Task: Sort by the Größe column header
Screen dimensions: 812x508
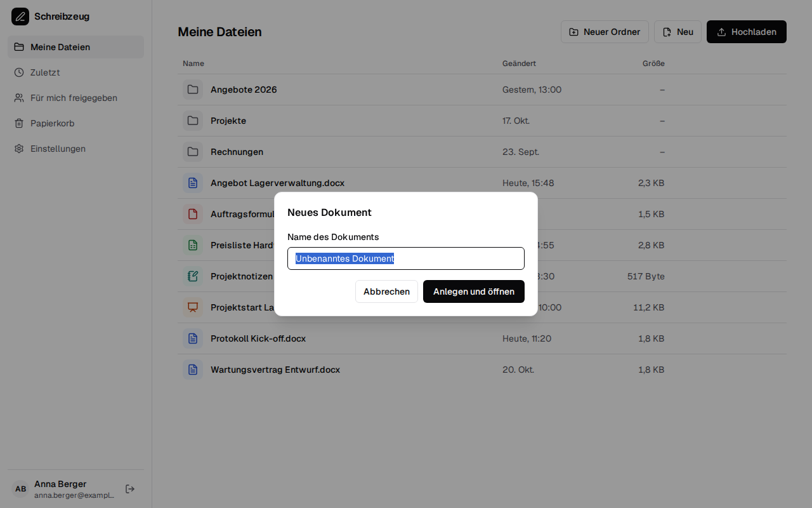Action: point(653,63)
